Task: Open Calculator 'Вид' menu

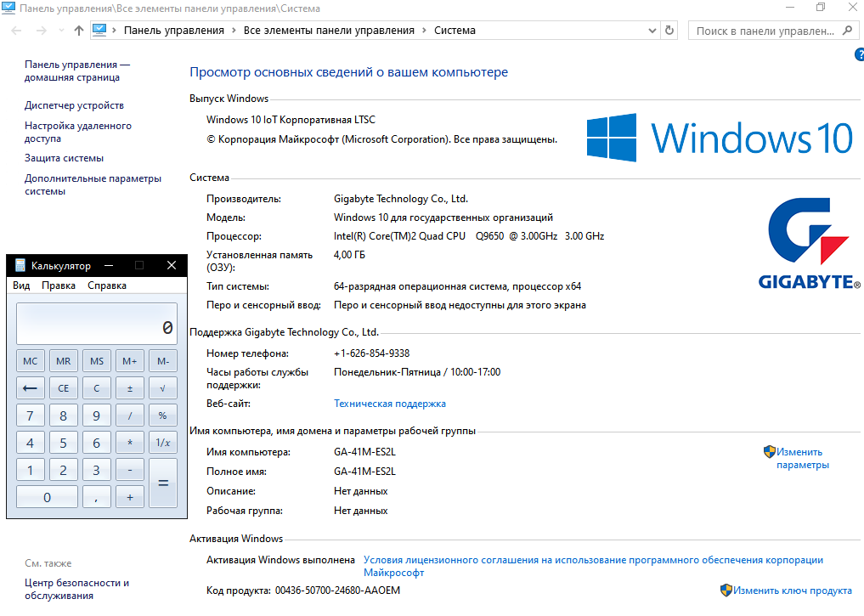Action: click(x=21, y=285)
